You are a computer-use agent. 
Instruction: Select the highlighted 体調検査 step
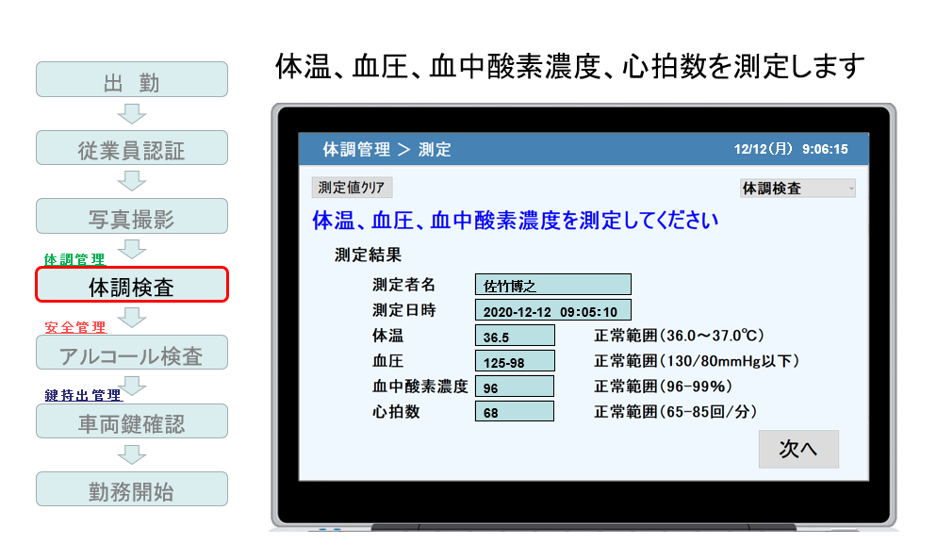click(x=131, y=285)
